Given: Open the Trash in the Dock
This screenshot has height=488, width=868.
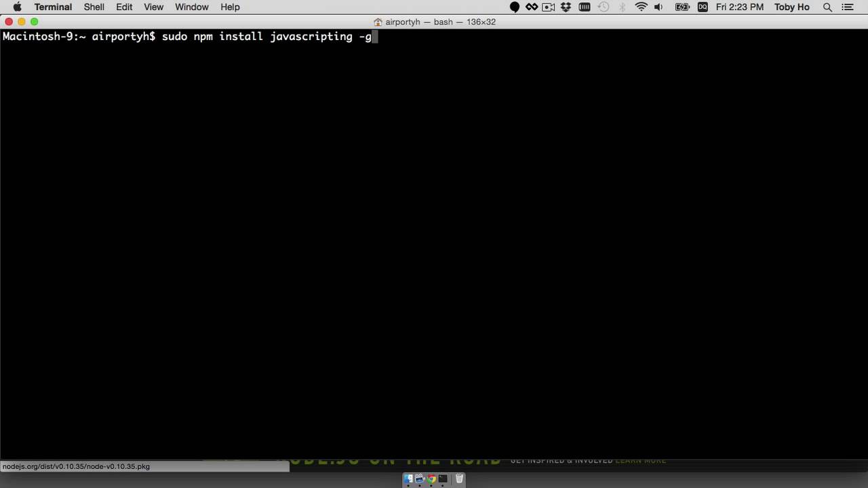Looking at the screenshot, I should [459, 479].
